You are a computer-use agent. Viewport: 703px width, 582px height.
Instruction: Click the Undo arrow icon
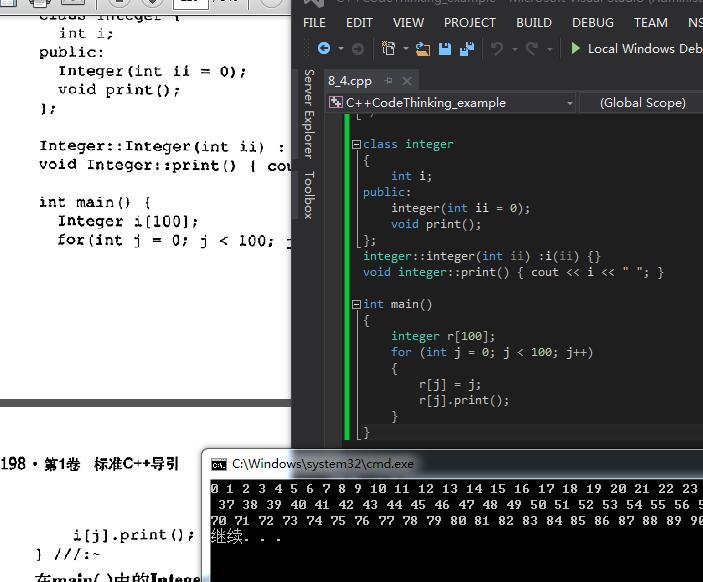pyautogui.click(x=498, y=48)
